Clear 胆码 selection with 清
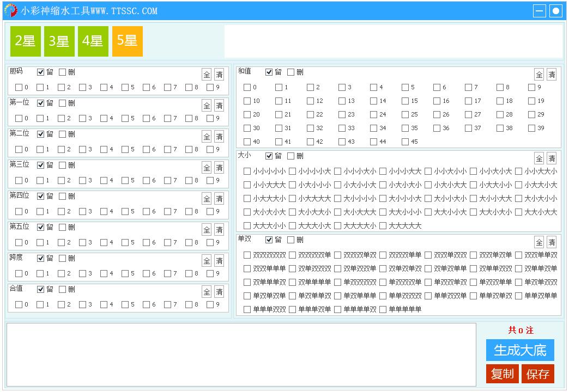 (219, 75)
